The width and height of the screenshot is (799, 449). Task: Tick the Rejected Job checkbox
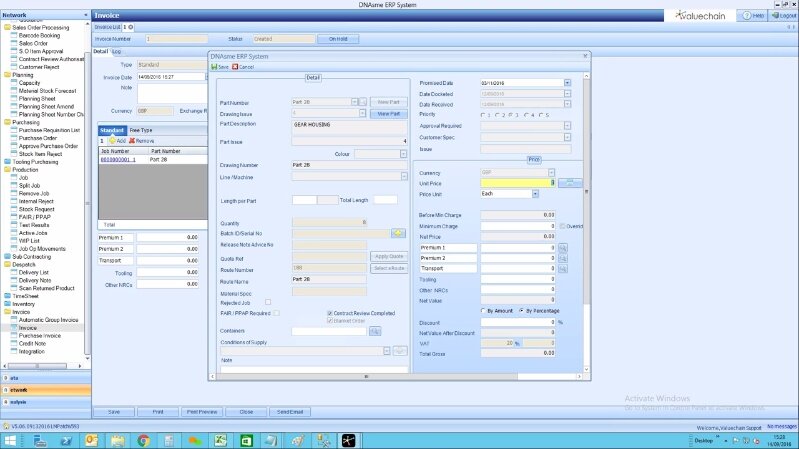(x=267, y=301)
